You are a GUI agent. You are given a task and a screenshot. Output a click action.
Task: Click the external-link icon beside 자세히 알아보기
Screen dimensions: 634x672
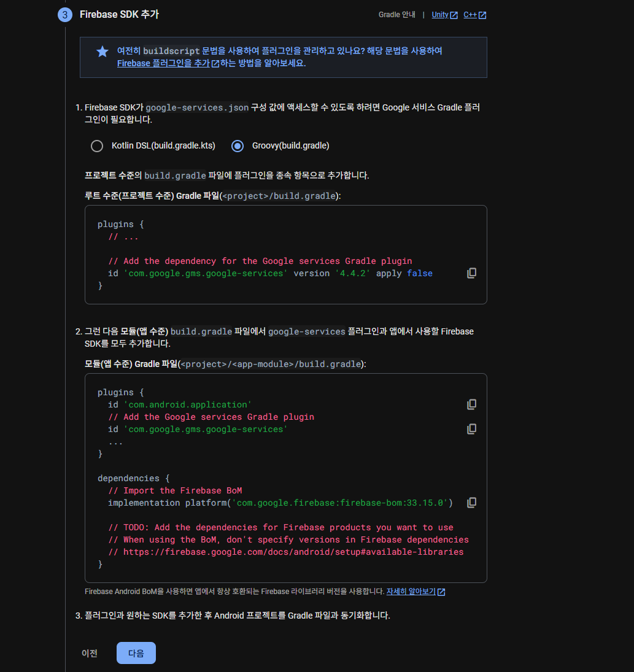[x=441, y=592]
